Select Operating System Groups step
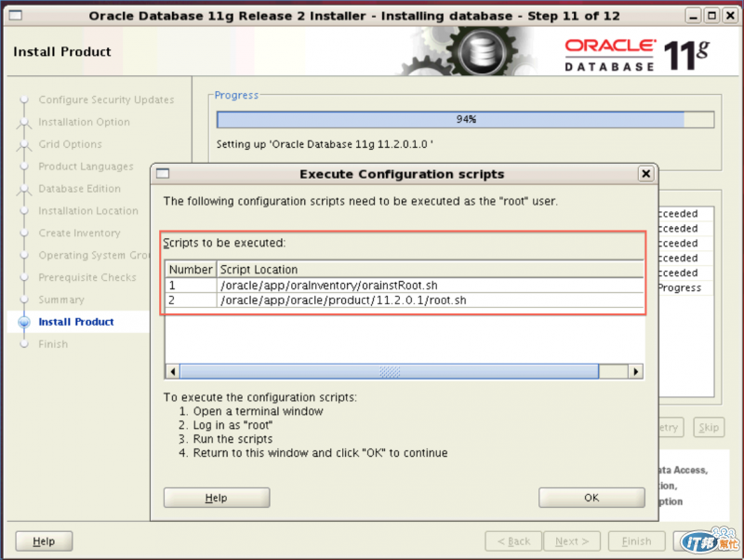 [x=94, y=255]
